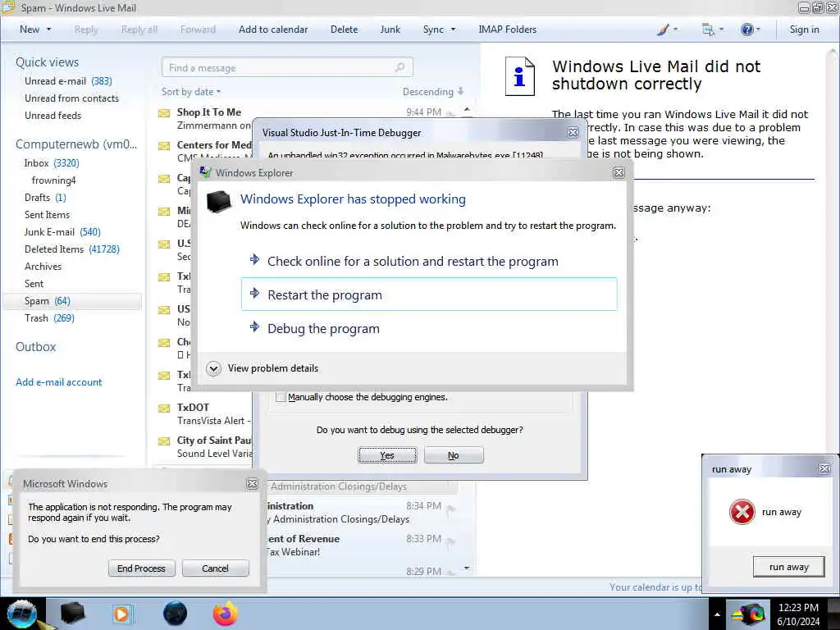Open the Menus icon dropdown
The image size is (840, 630).
pos(713,30)
